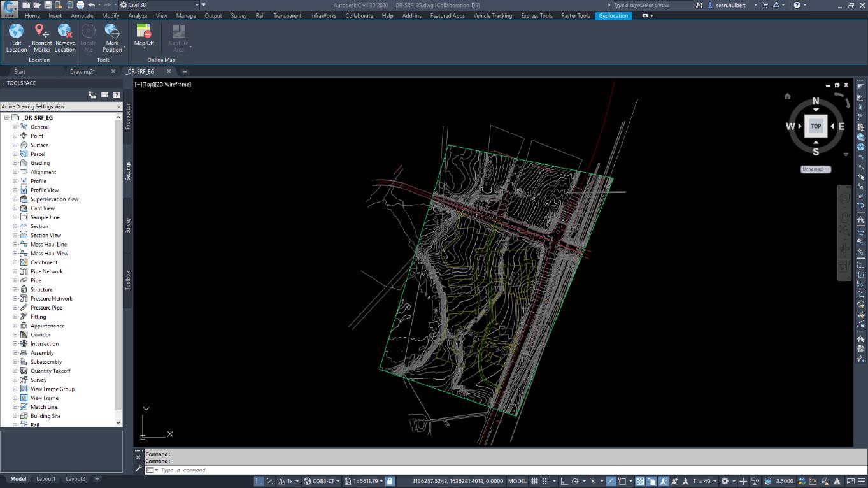This screenshot has width=868, height=488.
Task: Click the annotation scale lock icon
Action: (390, 481)
